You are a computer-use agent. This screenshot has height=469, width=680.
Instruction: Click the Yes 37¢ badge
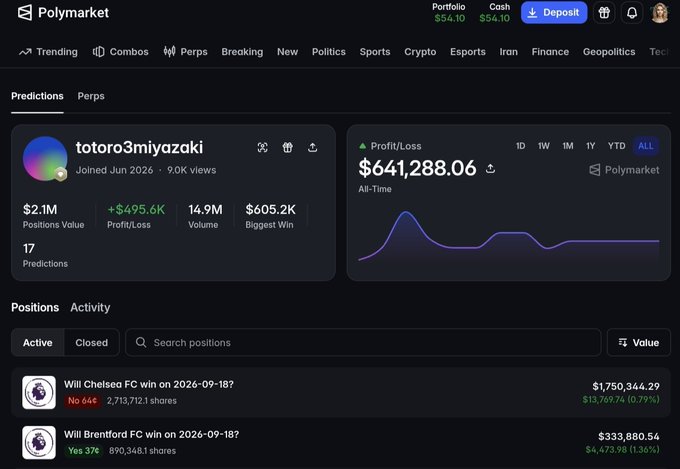click(84, 451)
